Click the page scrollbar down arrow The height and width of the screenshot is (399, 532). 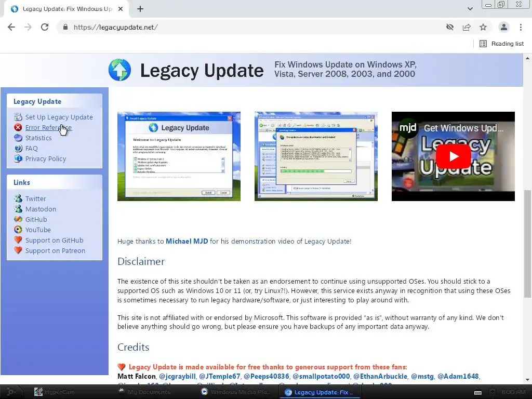(x=528, y=380)
